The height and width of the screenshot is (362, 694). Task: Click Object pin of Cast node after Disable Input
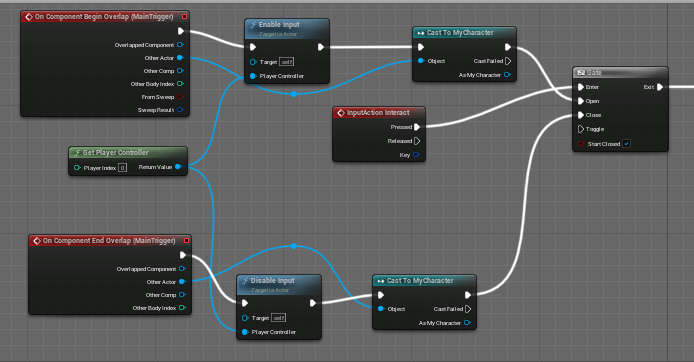(x=381, y=309)
